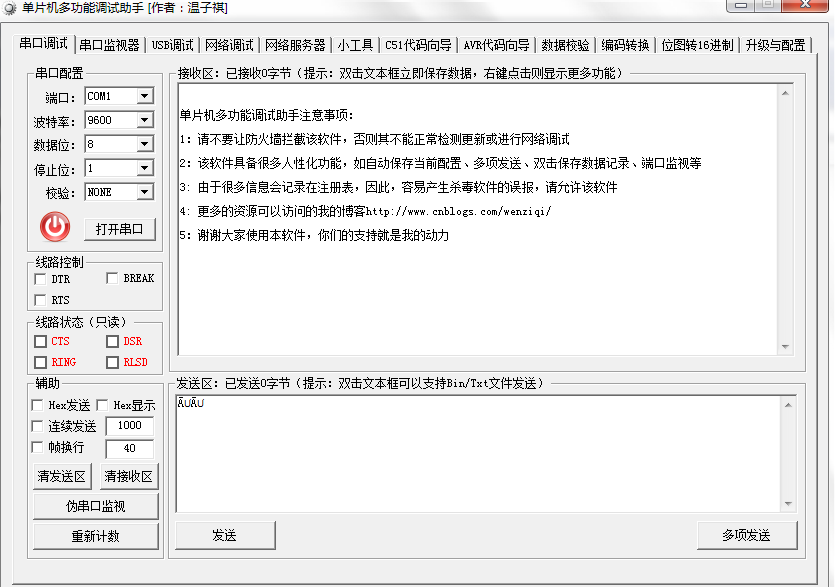The height and width of the screenshot is (587, 835).
Task: Click inside the send text area
Action: point(478,454)
